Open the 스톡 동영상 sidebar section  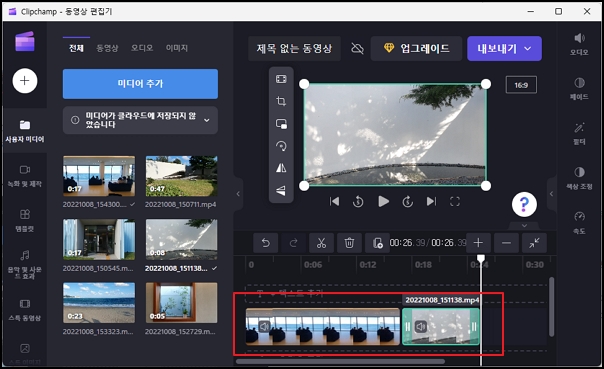click(25, 310)
